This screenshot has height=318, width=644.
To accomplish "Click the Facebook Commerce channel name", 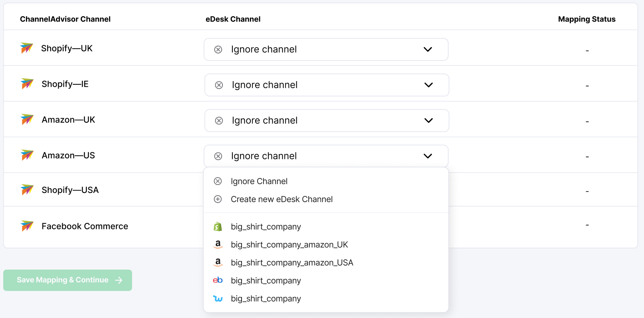I will (85, 226).
